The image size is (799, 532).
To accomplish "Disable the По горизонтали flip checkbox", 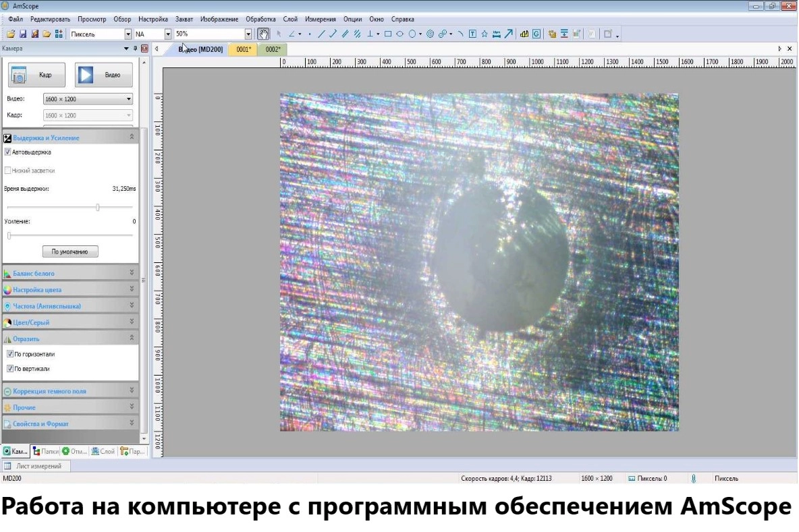I will pyautogui.click(x=10, y=354).
